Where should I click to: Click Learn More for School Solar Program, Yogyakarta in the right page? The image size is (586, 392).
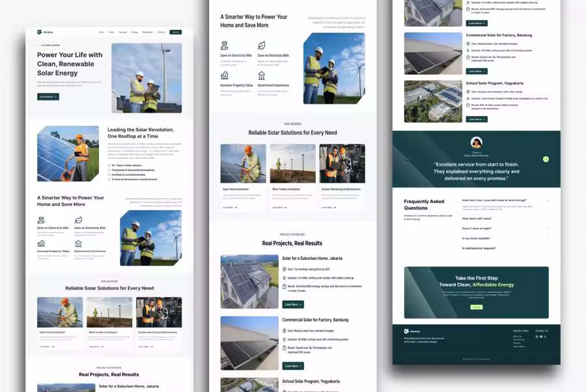click(x=477, y=119)
